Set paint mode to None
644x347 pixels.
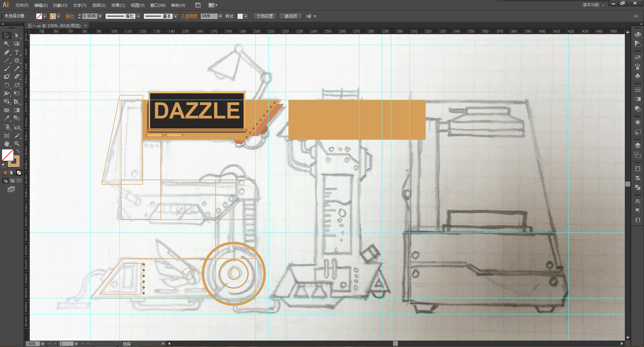pyautogui.click(x=19, y=173)
